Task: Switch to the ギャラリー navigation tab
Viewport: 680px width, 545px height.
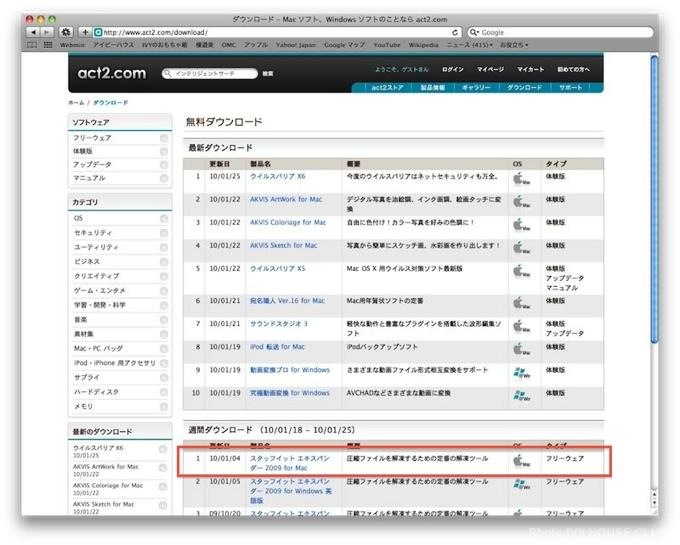Action: (x=478, y=88)
